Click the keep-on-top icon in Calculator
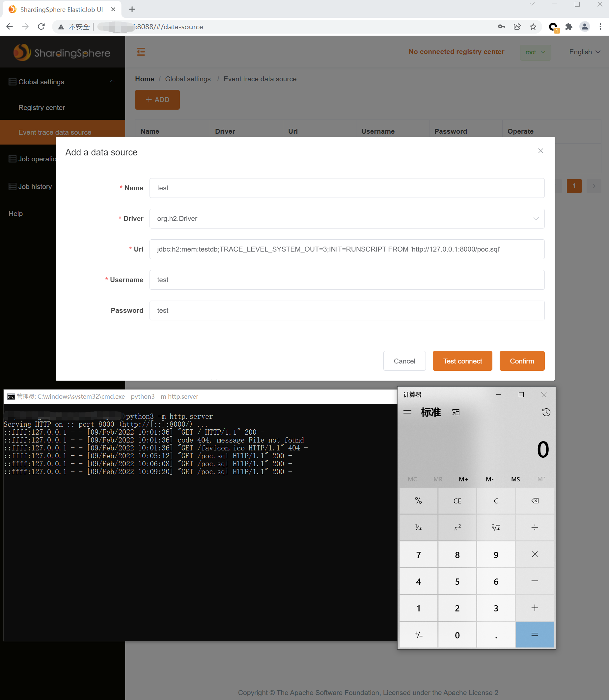The width and height of the screenshot is (609, 700). [x=456, y=412]
